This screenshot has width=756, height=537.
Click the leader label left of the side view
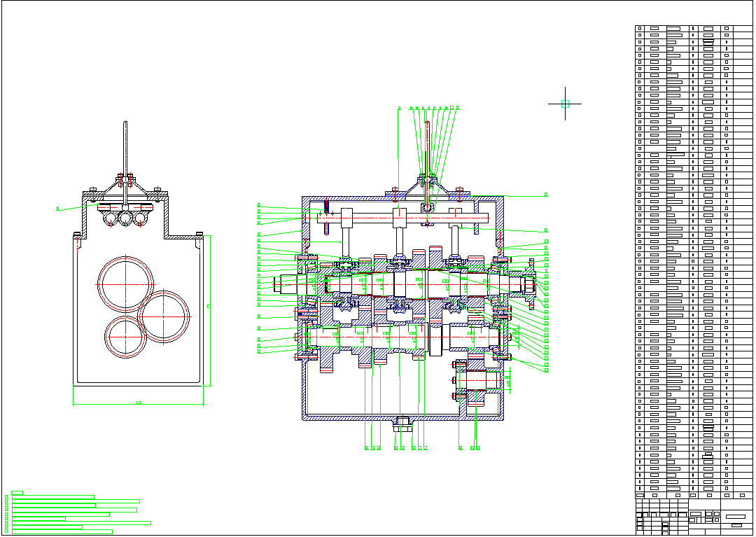click(x=58, y=209)
